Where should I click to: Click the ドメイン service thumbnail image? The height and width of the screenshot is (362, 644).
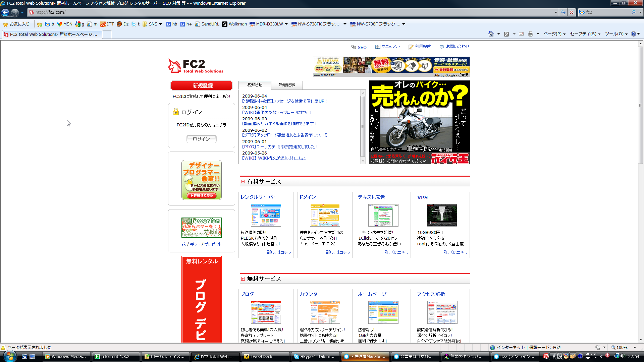(x=325, y=215)
